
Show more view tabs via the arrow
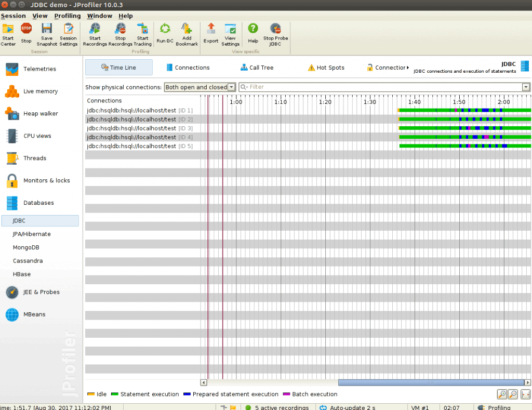(407, 68)
